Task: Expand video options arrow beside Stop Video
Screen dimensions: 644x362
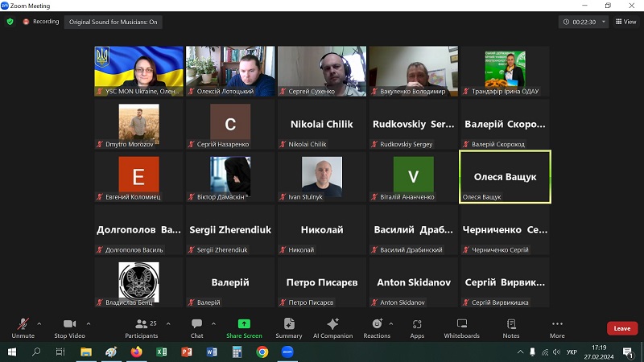Action: pyautogui.click(x=89, y=323)
